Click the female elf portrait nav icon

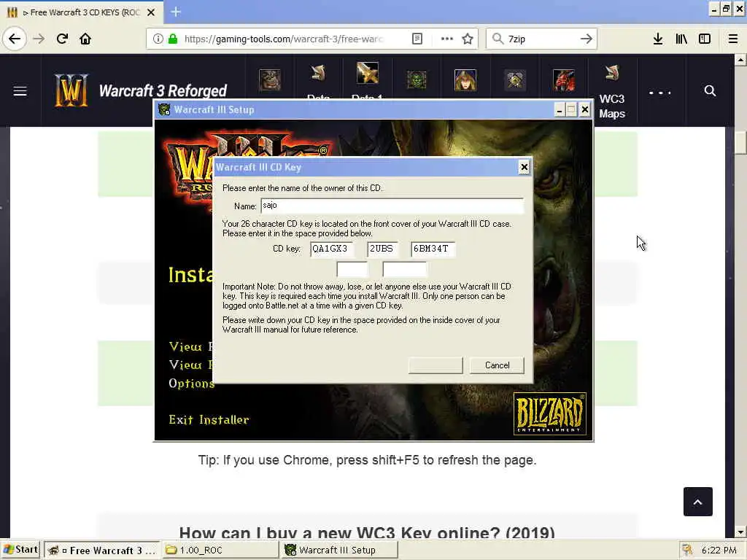tap(465, 80)
